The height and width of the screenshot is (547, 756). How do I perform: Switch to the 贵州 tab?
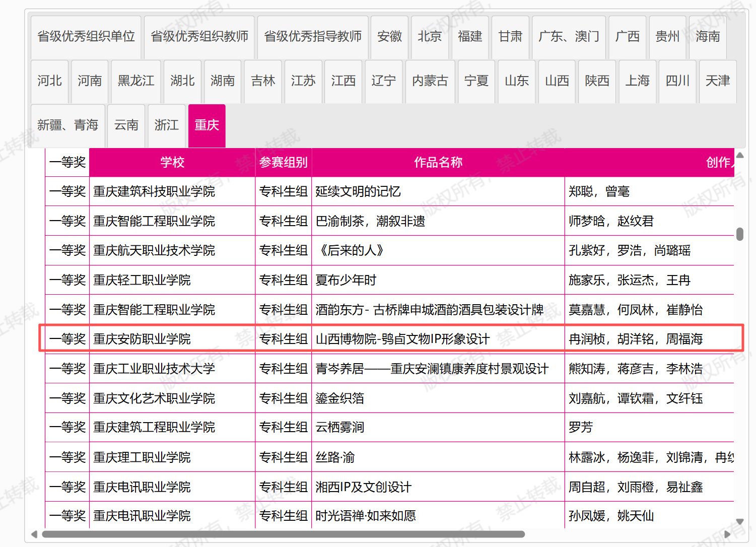[x=667, y=37]
